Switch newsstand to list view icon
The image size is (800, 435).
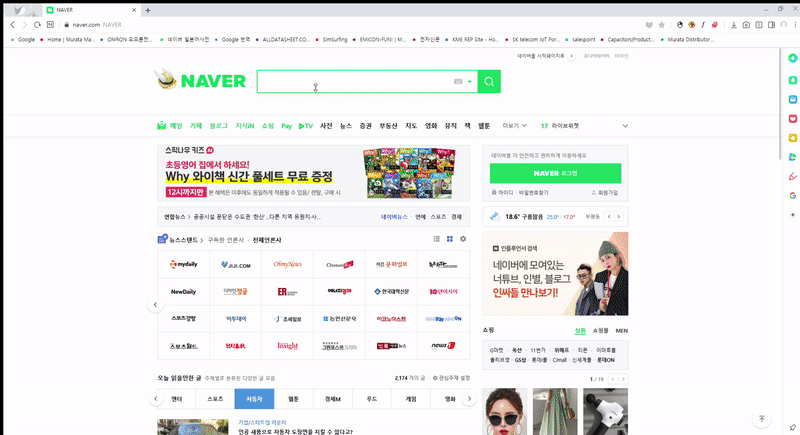pyautogui.click(x=436, y=239)
